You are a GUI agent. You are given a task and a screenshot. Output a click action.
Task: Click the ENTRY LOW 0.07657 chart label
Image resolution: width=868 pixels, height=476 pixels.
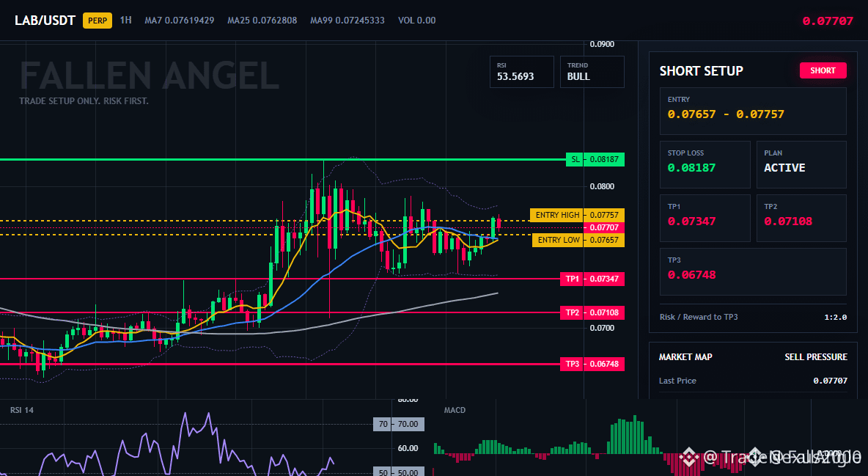pos(578,240)
